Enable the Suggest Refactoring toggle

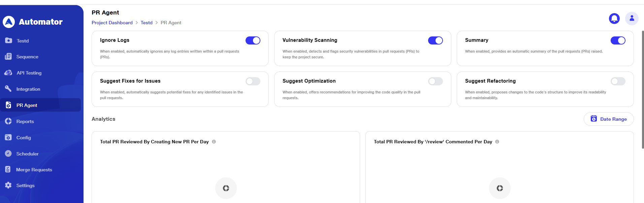[x=618, y=81]
